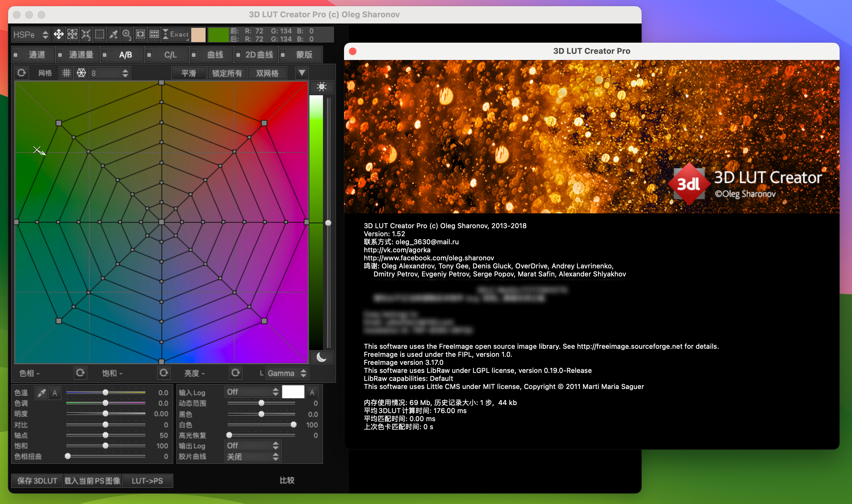
Task: Toggle the 2D曲线 tab indicator checkbox
Action: coord(238,54)
